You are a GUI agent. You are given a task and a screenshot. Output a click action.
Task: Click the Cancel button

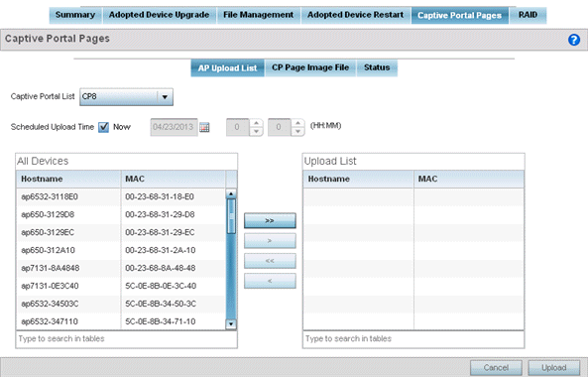pos(496,368)
